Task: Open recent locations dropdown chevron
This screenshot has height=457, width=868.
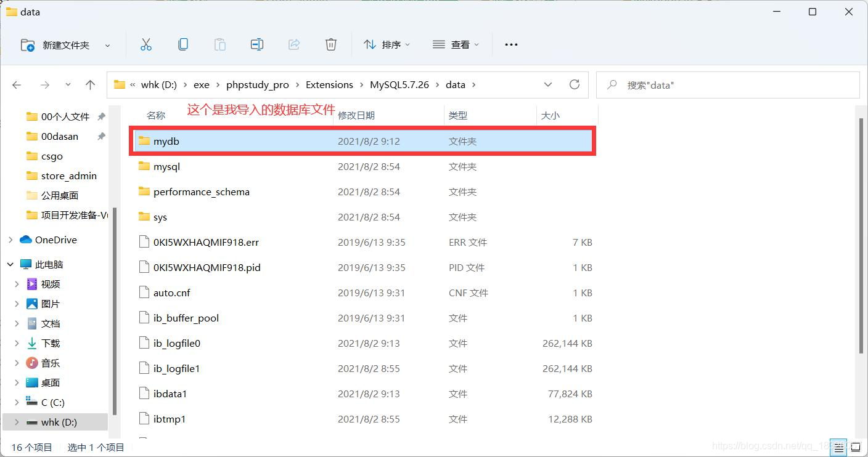Action: (x=68, y=85)
